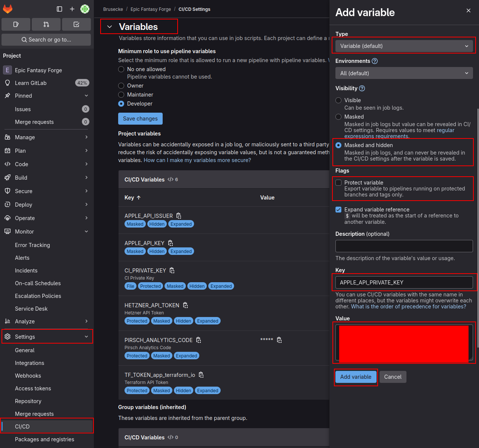The image size is (479, 448).
Task: Copy the TF_TOKEN_app_terraform_io key name
Action: click(201, 375)
